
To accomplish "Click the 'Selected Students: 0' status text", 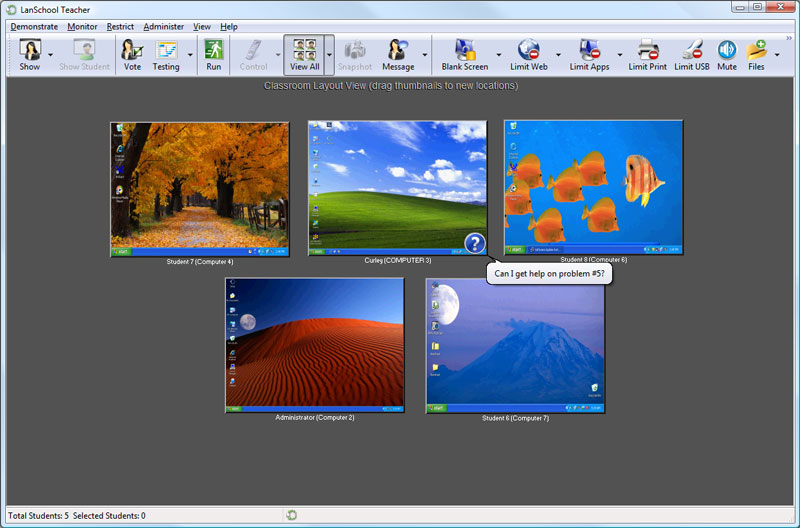I will pos(109,516).
